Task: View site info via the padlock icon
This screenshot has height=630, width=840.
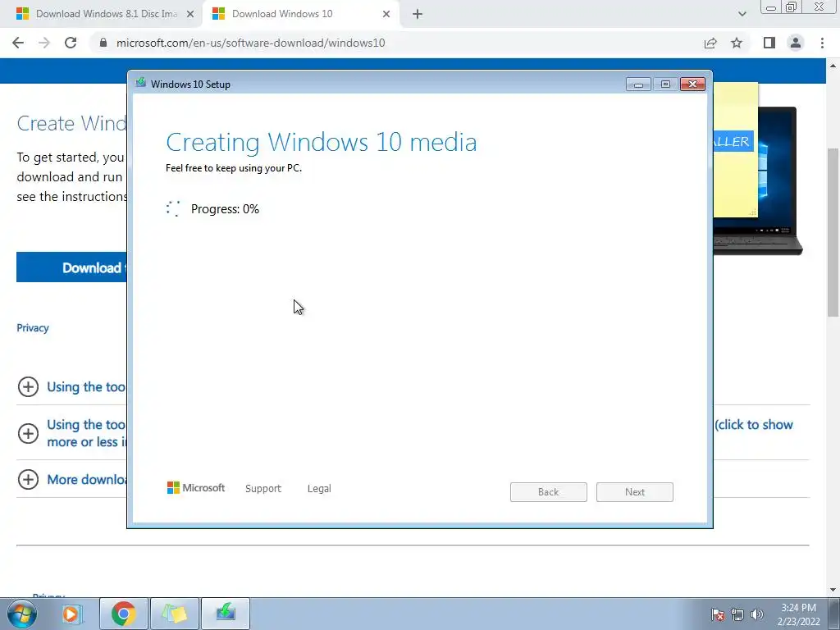Action: click(103, 43)
